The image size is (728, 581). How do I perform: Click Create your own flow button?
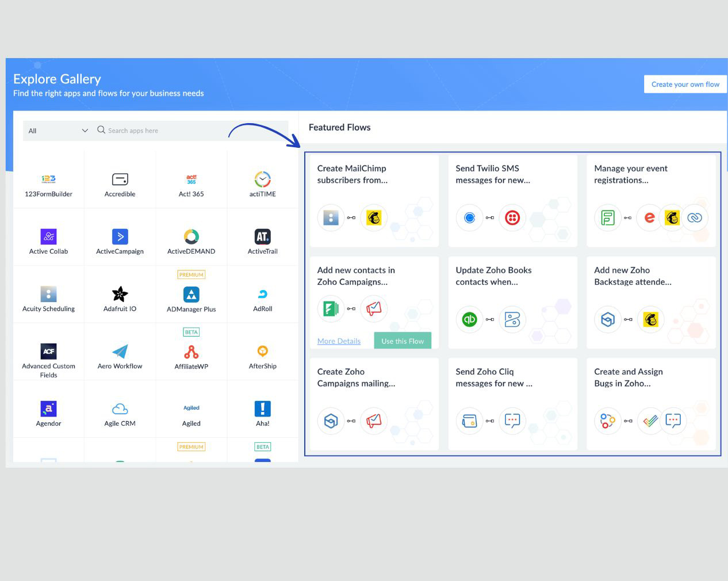coord(685,84)
